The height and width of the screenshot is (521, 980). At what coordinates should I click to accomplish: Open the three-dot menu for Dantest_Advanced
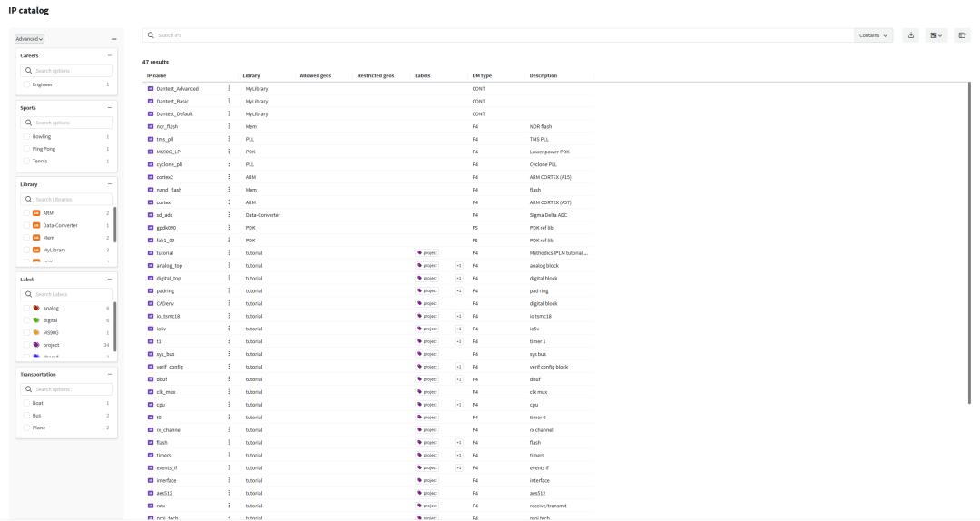click(x=229, y=89)
